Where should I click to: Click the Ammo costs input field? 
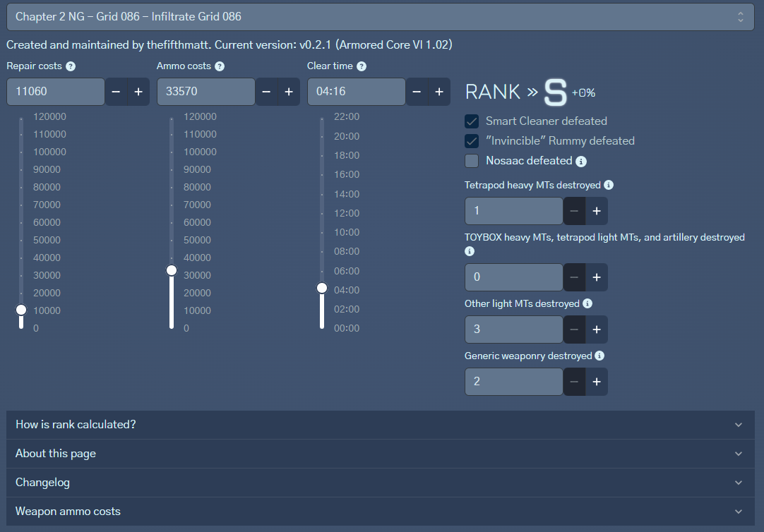205,92
